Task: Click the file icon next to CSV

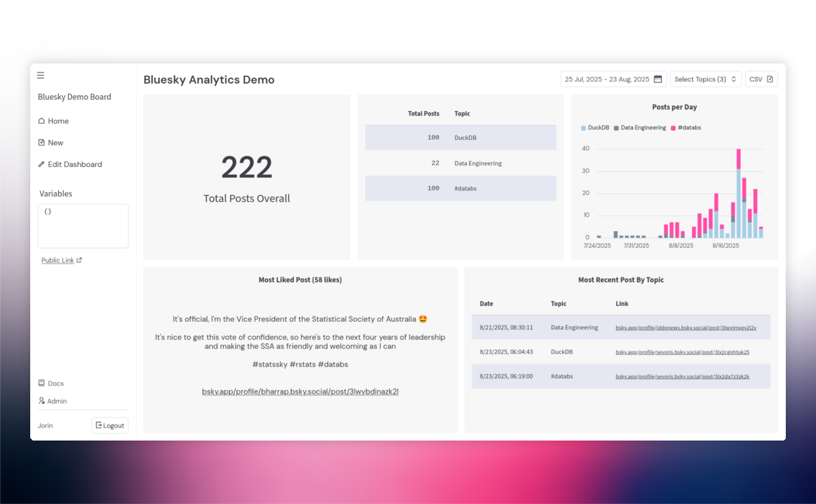Action: 771,79
